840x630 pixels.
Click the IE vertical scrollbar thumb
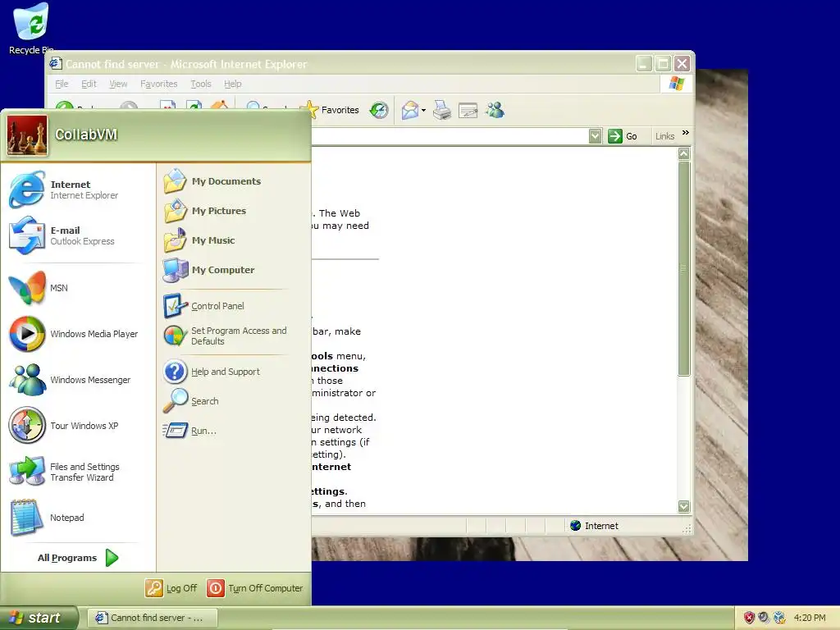point(683,268)
